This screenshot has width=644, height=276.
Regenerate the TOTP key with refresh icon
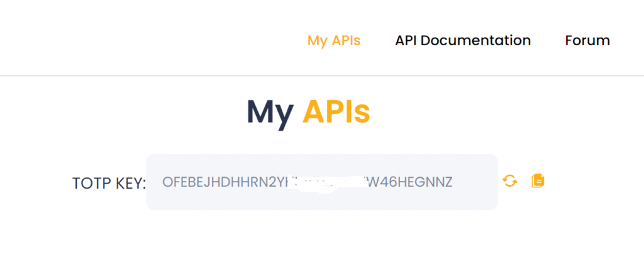[510, 180]
